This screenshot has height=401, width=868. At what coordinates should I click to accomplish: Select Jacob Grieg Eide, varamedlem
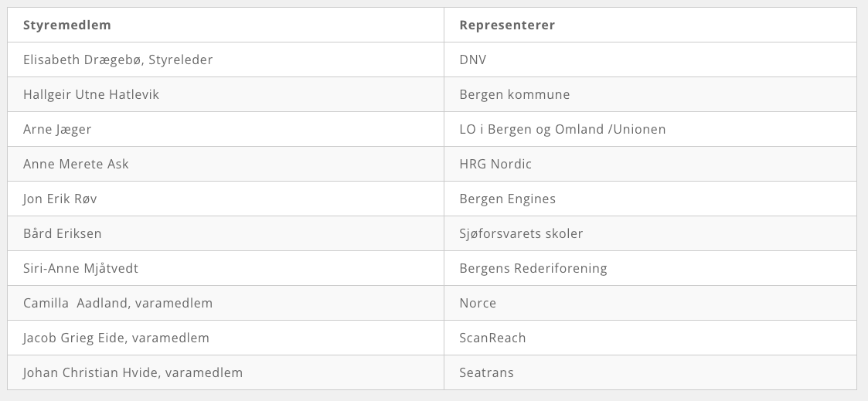click(x=116, y=338)
